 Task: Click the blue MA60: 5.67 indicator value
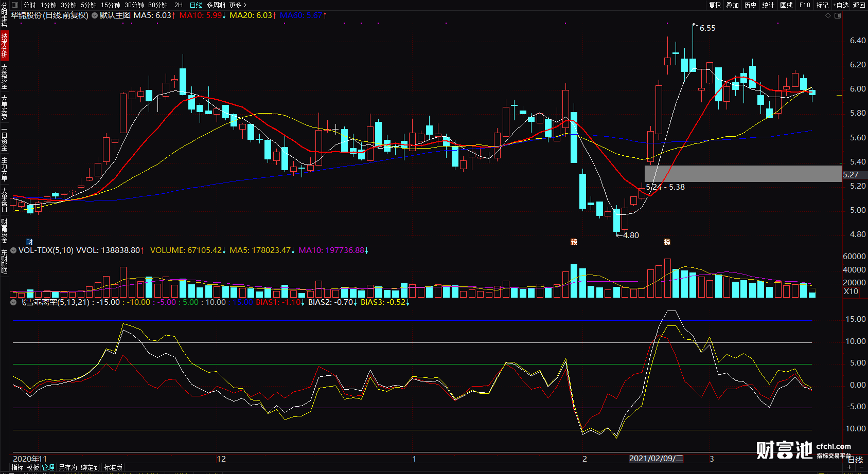pos(303,15)
